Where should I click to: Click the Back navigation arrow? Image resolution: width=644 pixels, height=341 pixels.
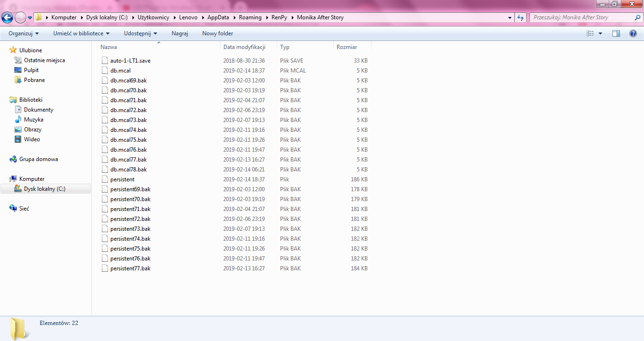coord(7,17)
